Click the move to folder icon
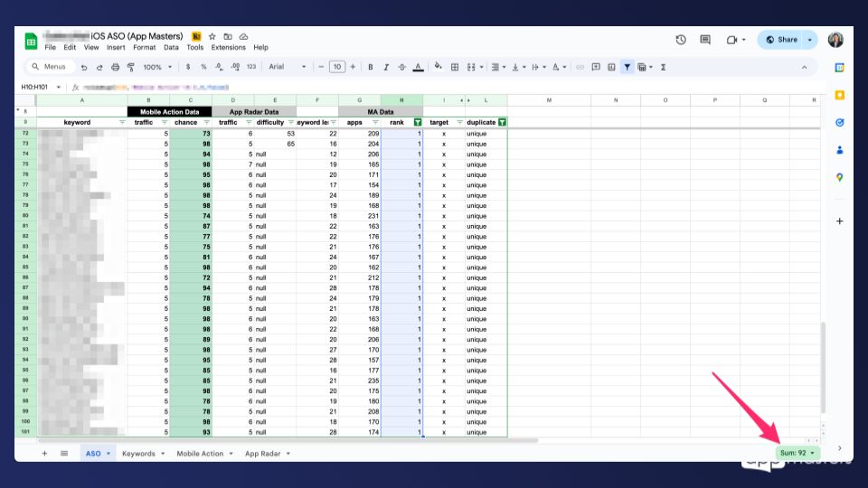This screenshot has width=868, height=488. pyautogui.click(x=228, y=36)
